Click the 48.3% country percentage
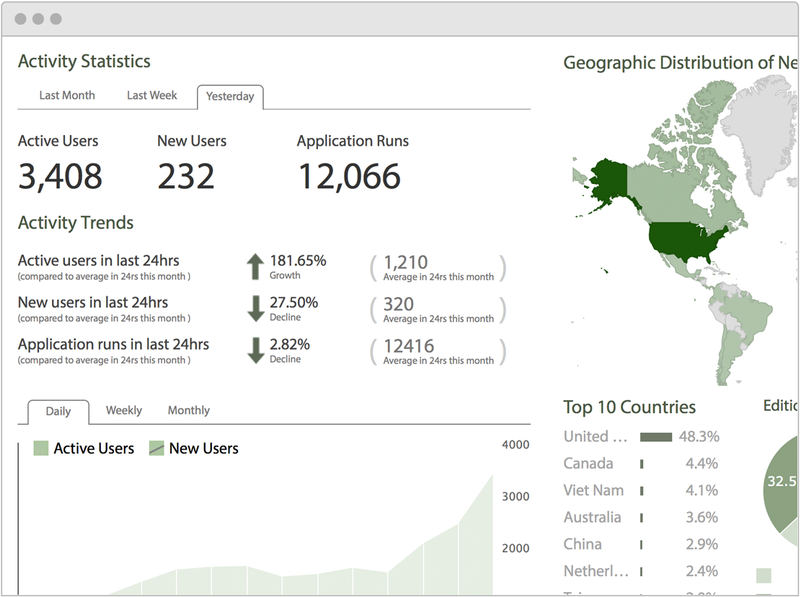The image size is (800, 597). (x=699, y=437)
